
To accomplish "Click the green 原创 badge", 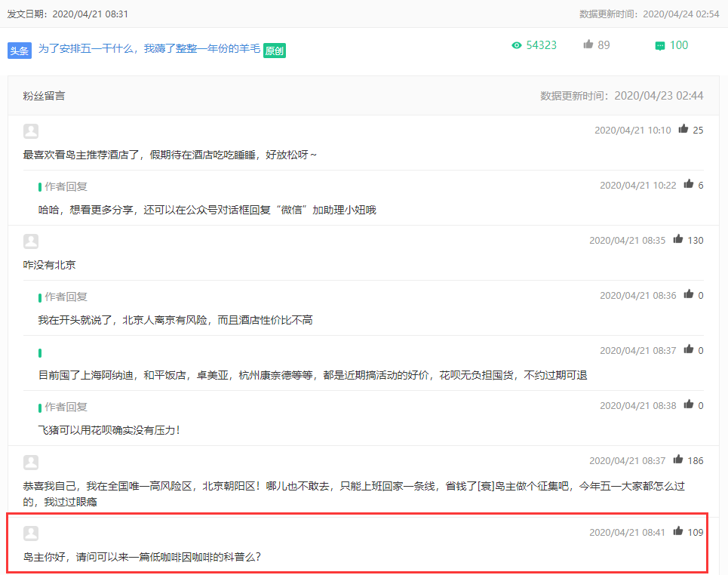I will point(275,51).
